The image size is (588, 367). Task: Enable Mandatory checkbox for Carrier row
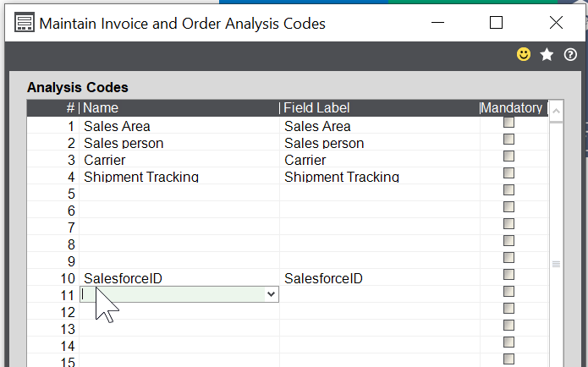click(508, 156)
